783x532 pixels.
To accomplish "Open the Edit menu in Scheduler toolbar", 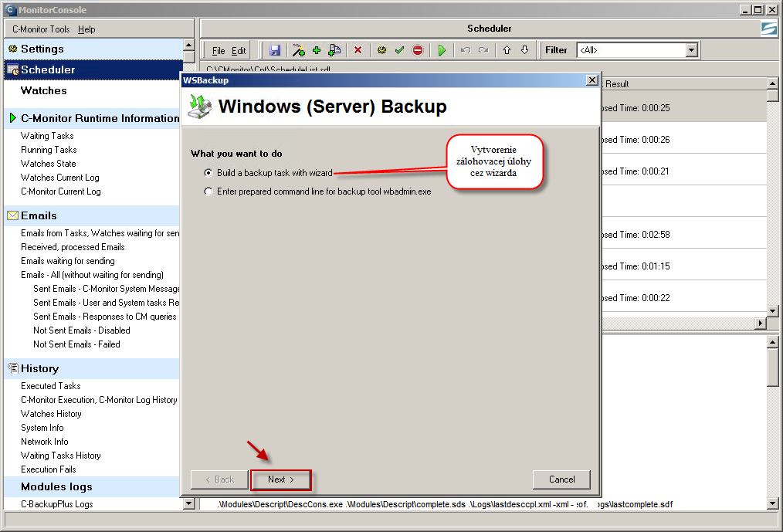I will pyautogui.click(x=239, y=50).
